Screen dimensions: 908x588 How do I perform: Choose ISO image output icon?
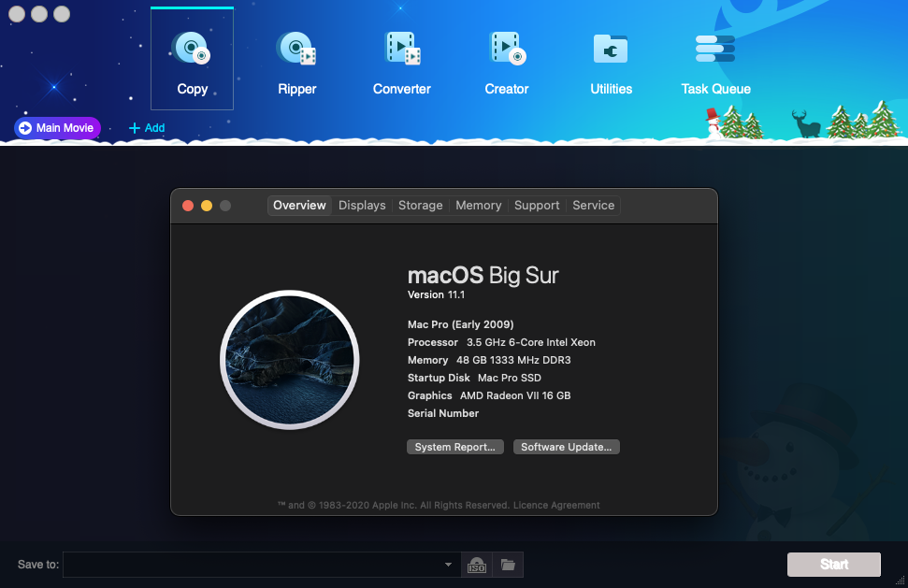click(477, 565)
